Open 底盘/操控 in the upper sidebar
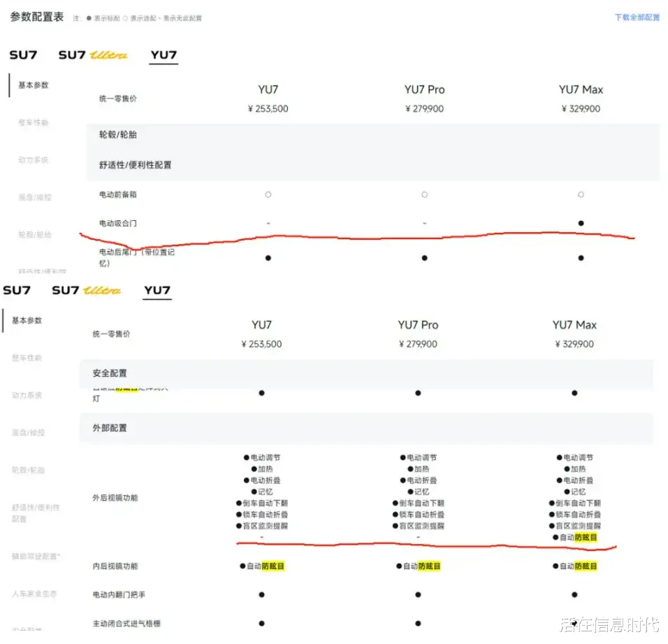 pos(35,197)
